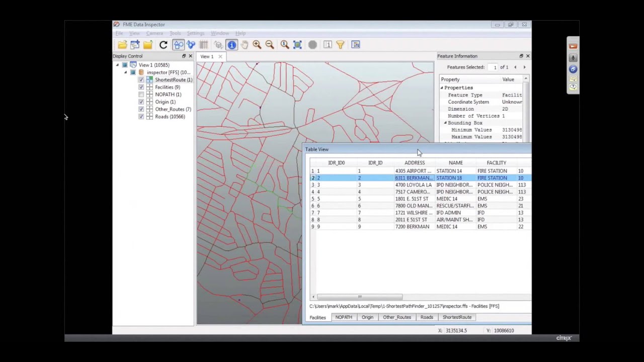Open the Settings menu
This screenshot has width=644, height=362.
tap(196, 33)
